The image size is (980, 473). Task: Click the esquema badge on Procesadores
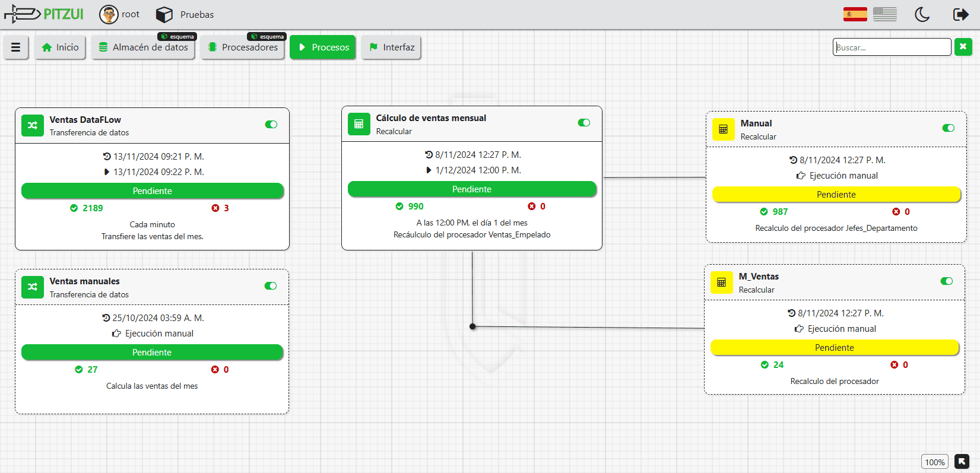click(x=267, y=37)
